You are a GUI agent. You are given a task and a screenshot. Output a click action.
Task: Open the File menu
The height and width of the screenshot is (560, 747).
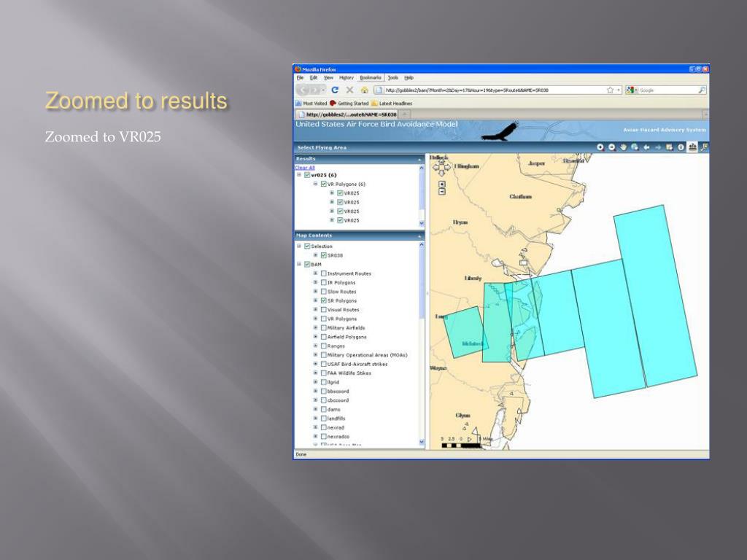click(300, 77)
